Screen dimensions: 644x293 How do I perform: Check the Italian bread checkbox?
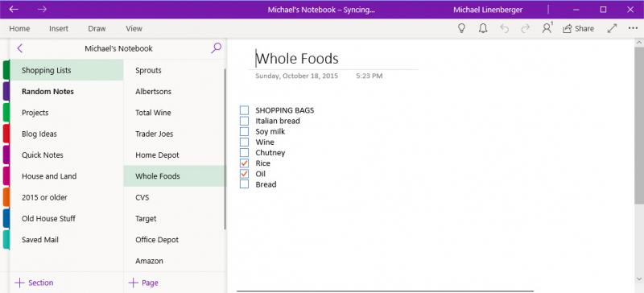(x=245, y=121)
